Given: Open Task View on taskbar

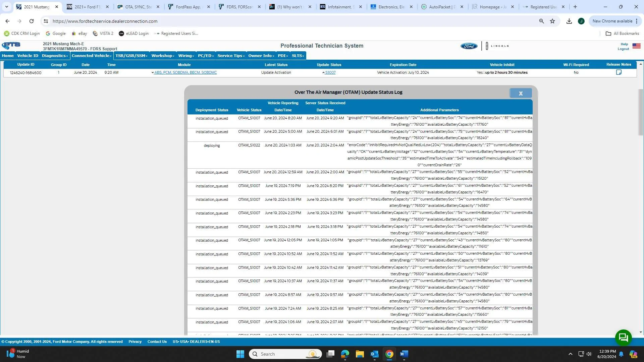Looking at the screenshot, I should click(x=330, y=354).
